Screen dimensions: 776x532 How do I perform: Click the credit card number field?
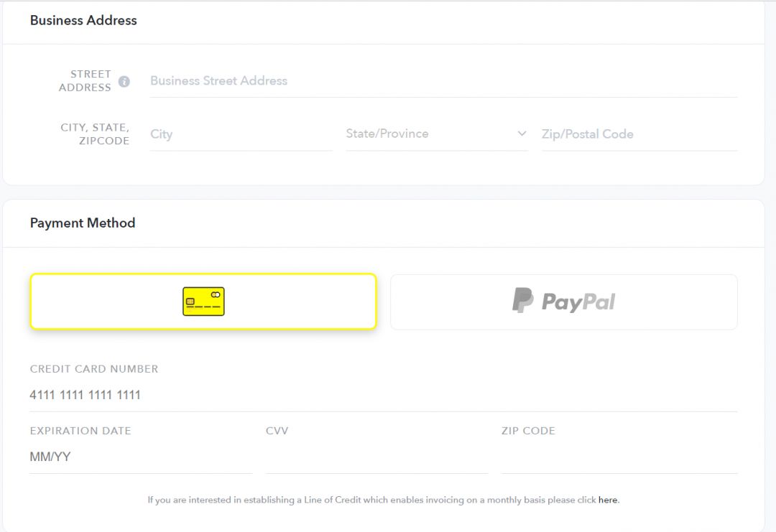tap(384, 395)
